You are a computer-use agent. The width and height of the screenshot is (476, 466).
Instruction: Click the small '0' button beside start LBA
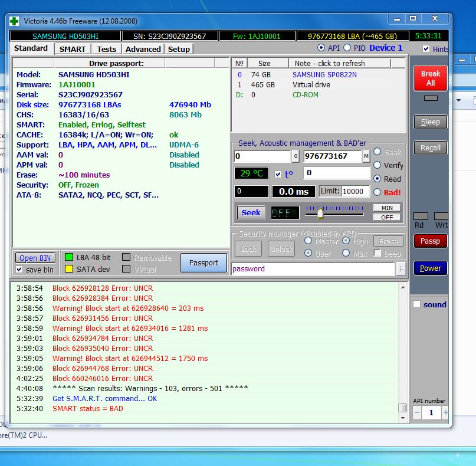[296, 156]
